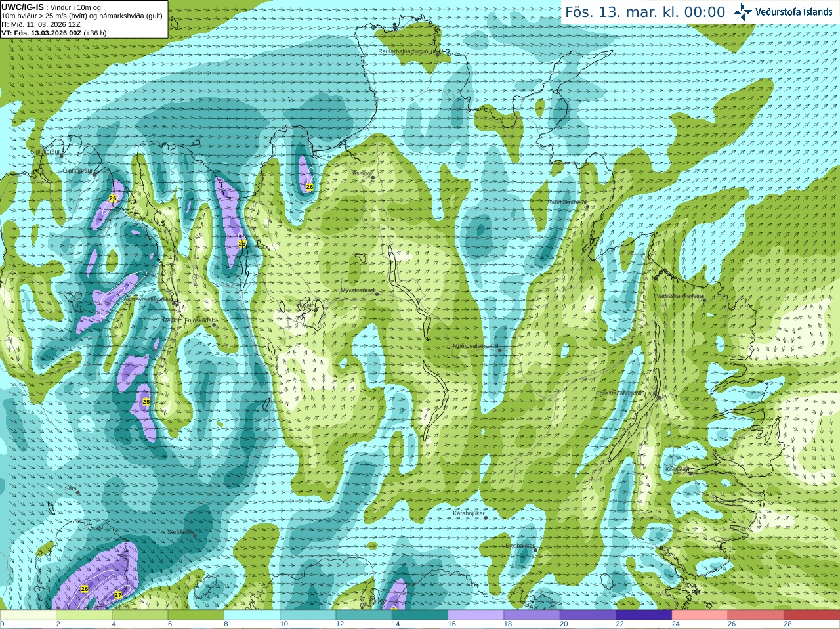Select the 6–8 m/s legend swatch
The height and width of the screenshot is (629, 840).
pyautogui.click(x=196, y=615)
